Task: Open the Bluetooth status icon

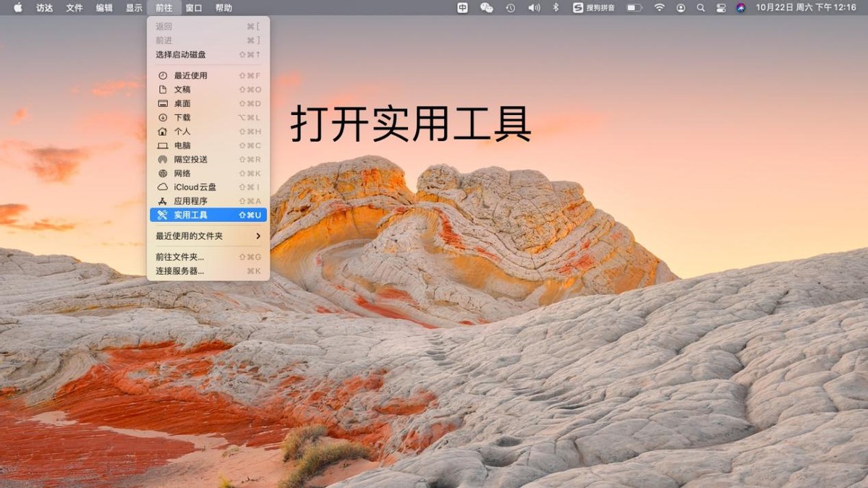Action: click(555, 8)
